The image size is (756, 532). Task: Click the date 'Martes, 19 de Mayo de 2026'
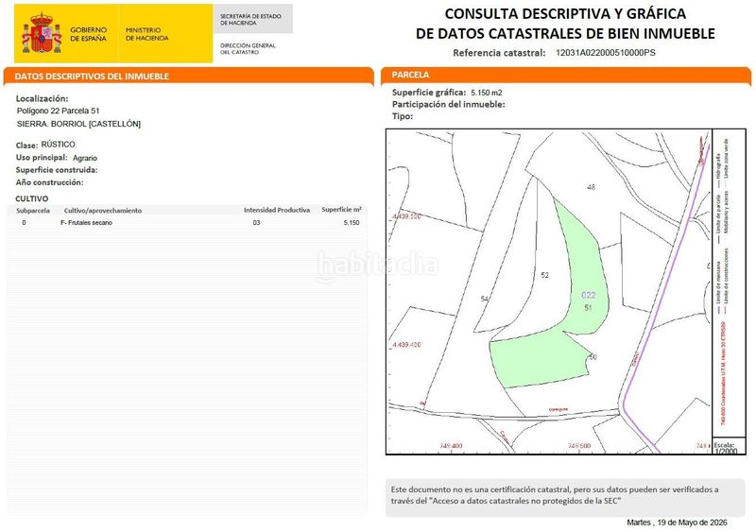[677, 523]
